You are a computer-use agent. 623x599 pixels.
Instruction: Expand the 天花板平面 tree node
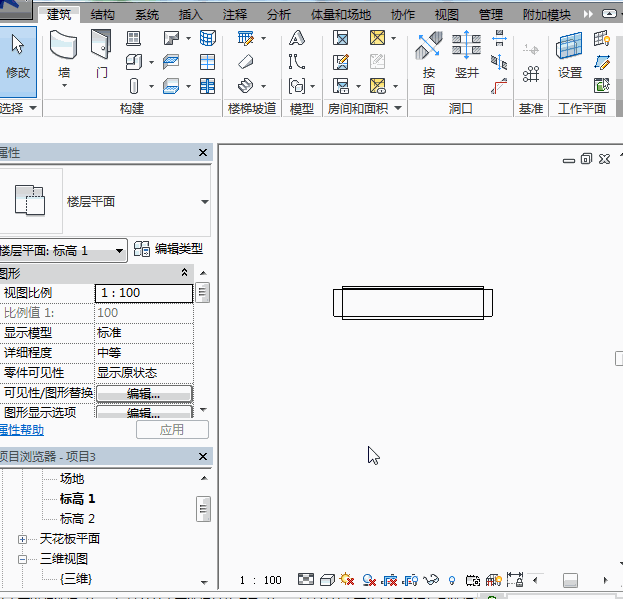click(22, 539)
